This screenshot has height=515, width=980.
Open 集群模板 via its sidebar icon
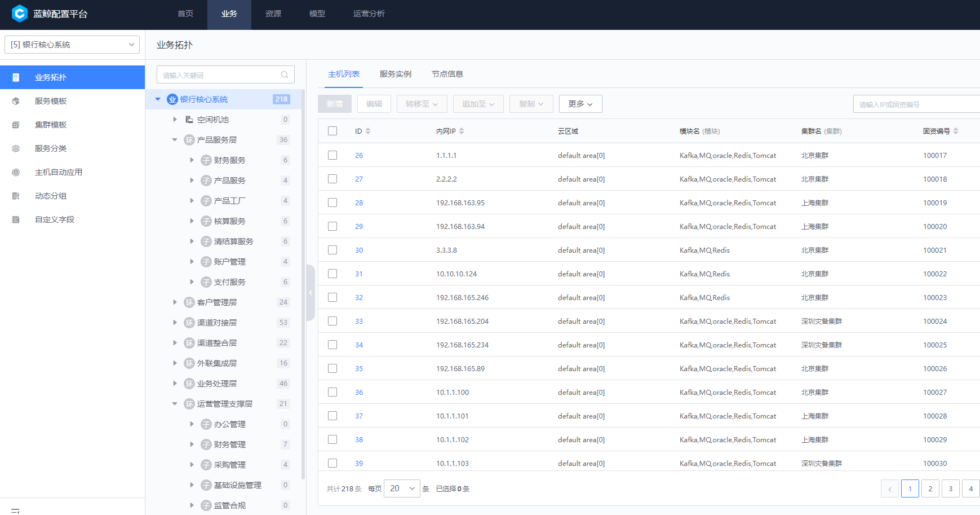16,125
